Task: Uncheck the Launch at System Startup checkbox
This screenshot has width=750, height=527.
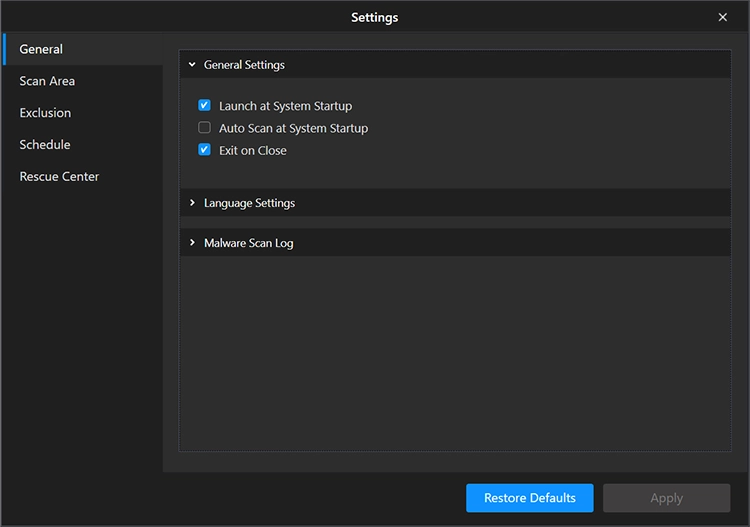Action: point(204,106)
